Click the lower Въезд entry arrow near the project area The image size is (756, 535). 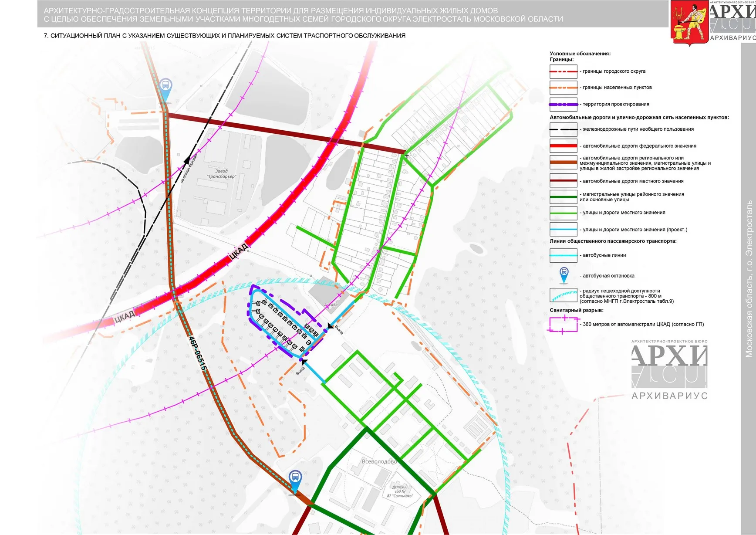304,362
